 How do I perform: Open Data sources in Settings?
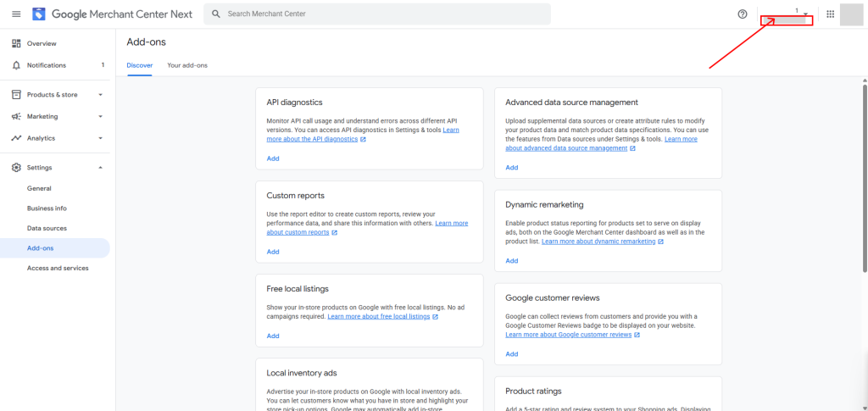tap(47, 228)
